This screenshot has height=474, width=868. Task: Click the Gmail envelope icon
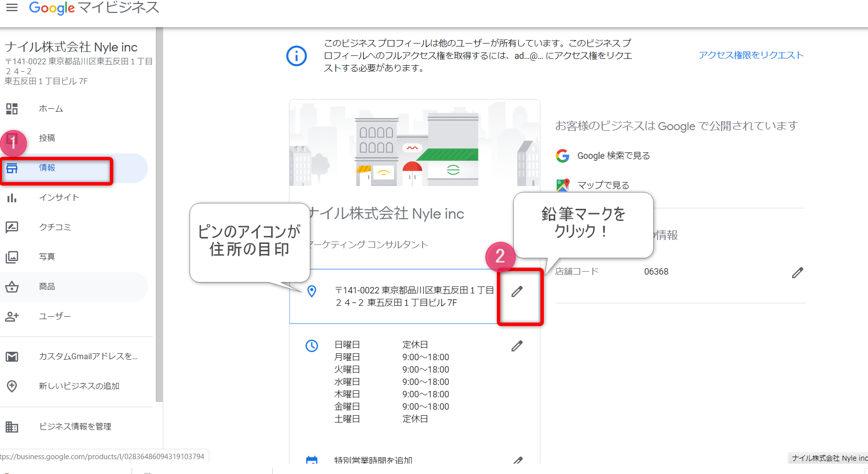point(12,357)
